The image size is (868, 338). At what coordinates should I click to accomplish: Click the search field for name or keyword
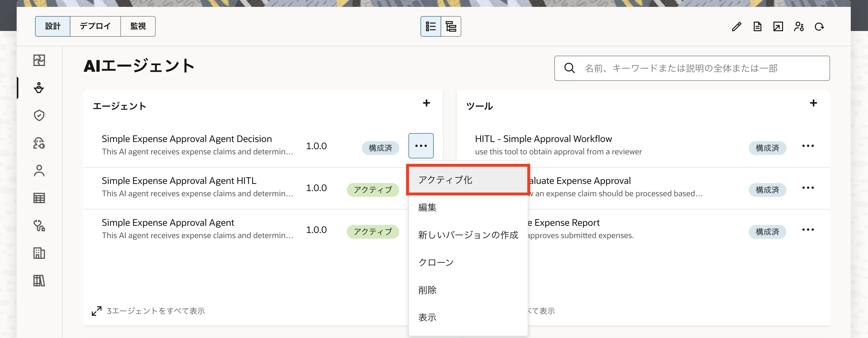pos(692,68)
